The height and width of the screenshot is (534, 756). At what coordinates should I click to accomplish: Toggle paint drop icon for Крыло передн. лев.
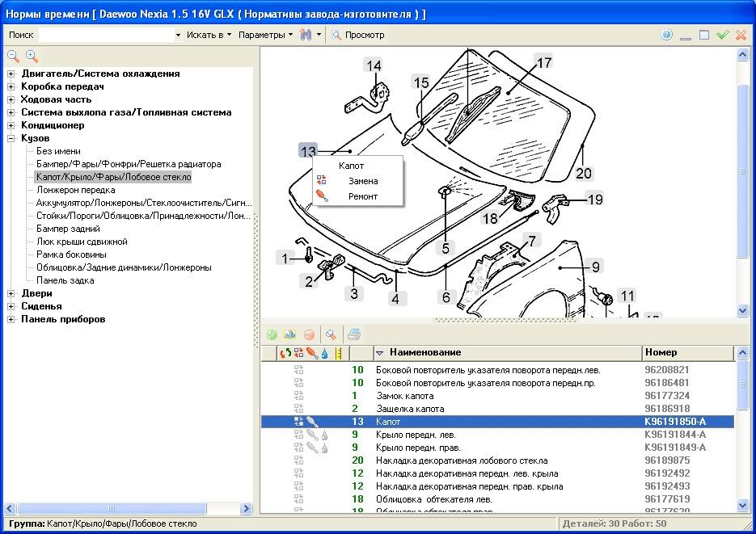tap(325, 435)
